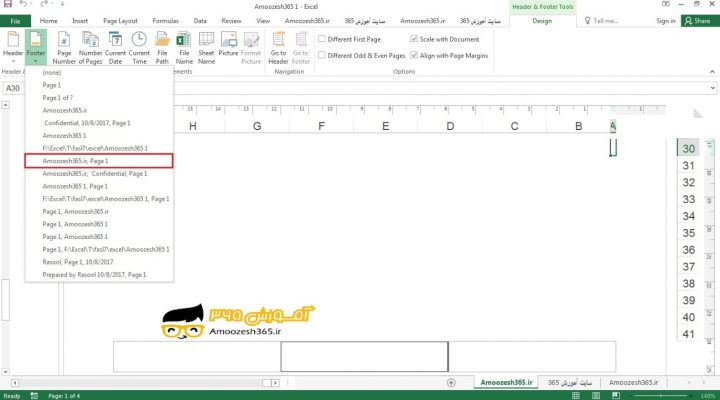This screenshot has width=720, height=400.
Task: Insert Page Number element
Action: click(64, 47)
